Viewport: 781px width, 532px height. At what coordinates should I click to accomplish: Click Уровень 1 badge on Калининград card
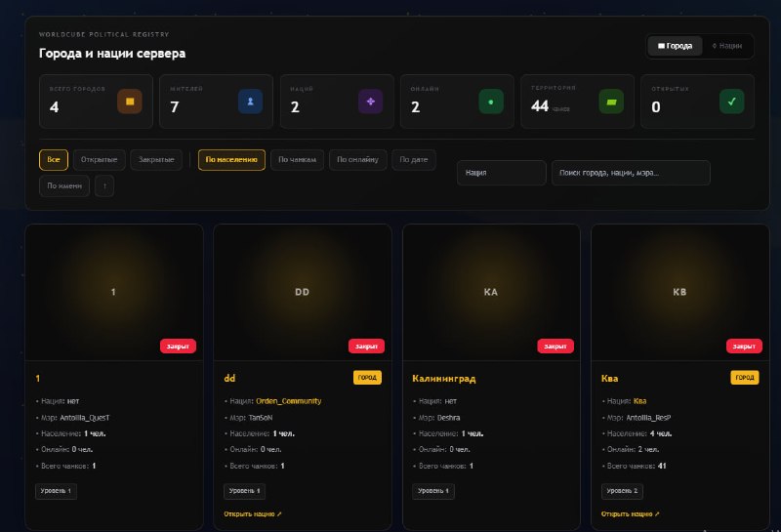coord(433,491)
